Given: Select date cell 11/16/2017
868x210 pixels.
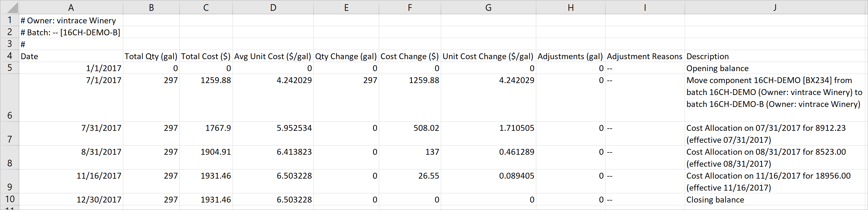Looking at the screenshot, I should (x=71, y=181).
